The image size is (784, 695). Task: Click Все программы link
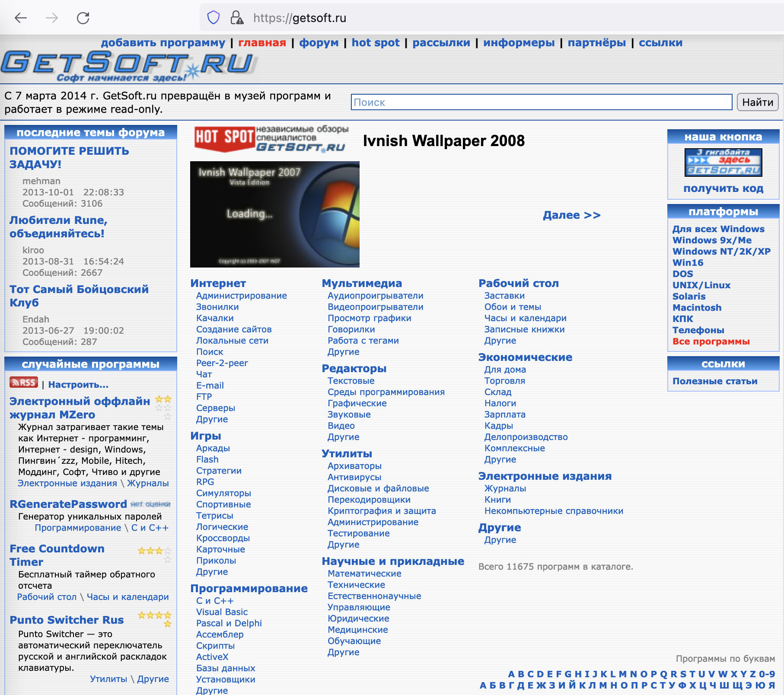pyautogui.click(x=711, y=341)
